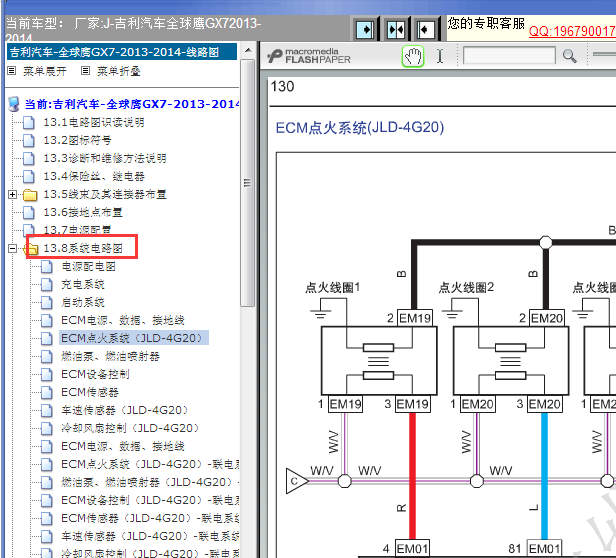Open 13.3诊断和维修方法说明
Viewport: 616px width, 558px height.
coord(105,158)
